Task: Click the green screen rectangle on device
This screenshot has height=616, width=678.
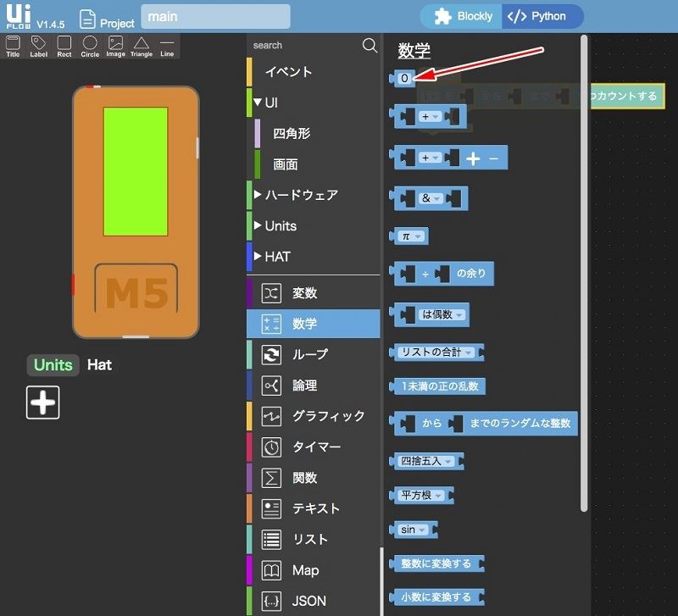Action: 135,171
